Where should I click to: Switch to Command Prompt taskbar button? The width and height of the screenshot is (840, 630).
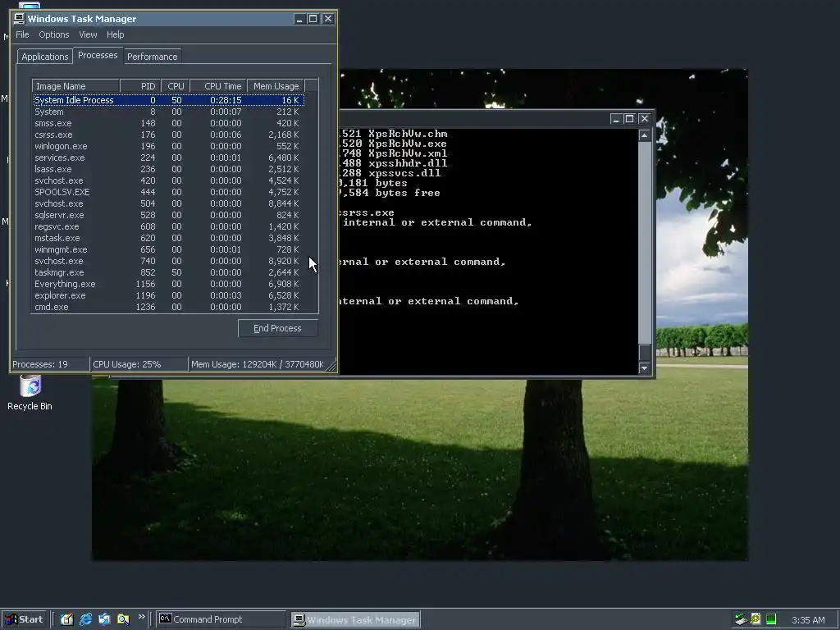pos(221,619)
